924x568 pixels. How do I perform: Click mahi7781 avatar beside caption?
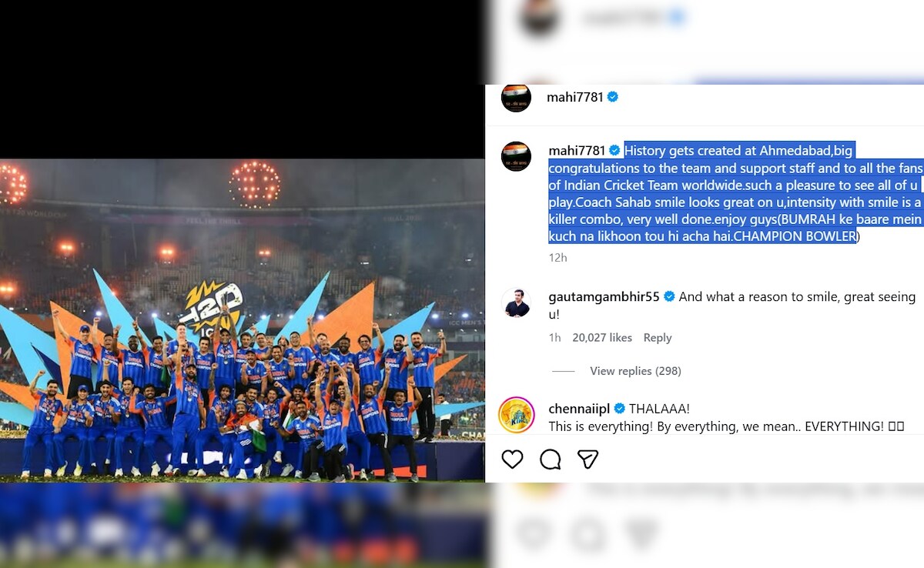[x=516, y=156]
